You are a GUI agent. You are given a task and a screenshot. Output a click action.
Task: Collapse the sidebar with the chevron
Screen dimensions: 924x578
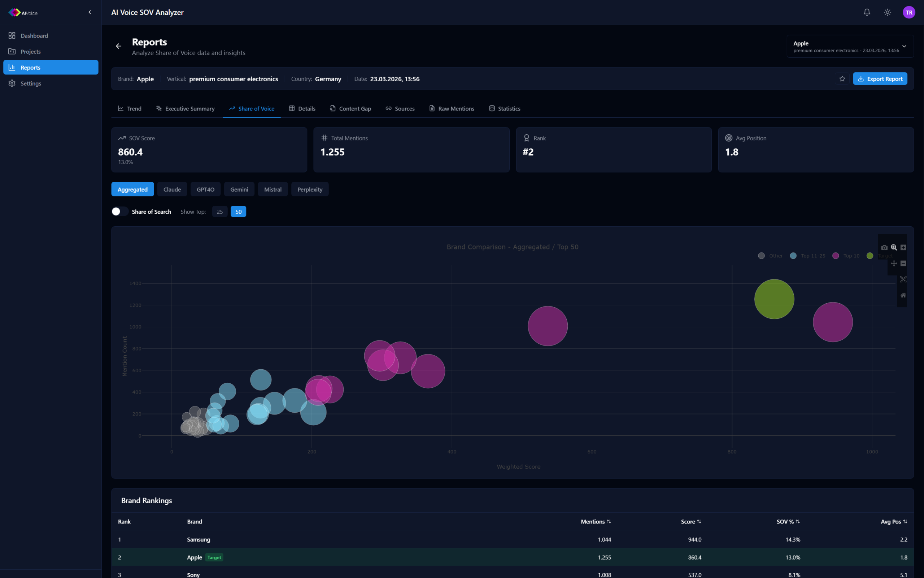[x=90, y=12]
